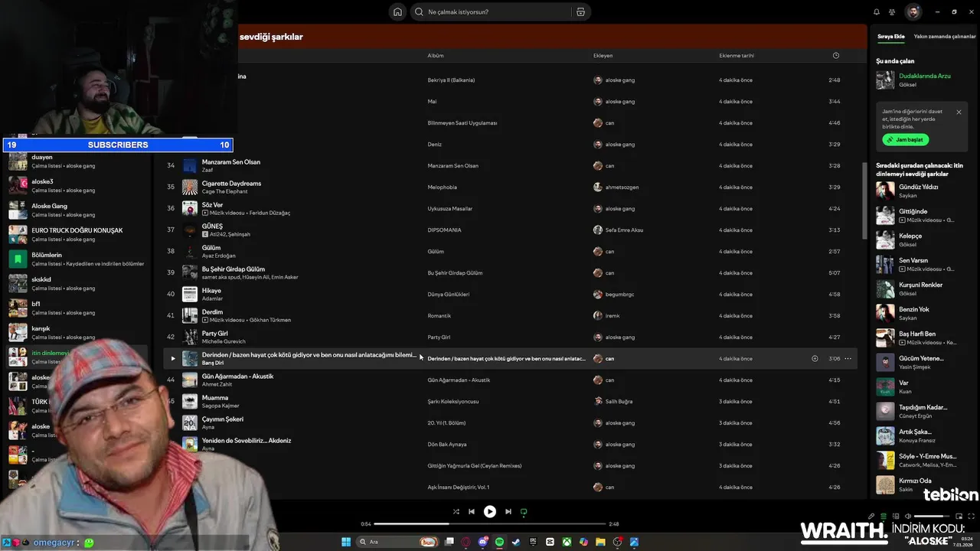
Task: Switch to Sıraya Ekle tab
Action: click(890, 36)
